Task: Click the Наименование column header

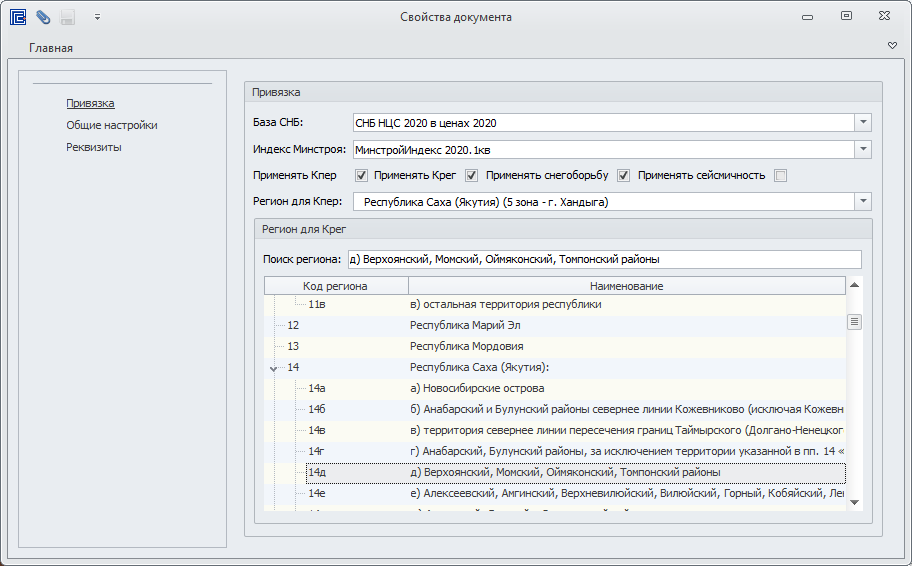Action: 626,286
